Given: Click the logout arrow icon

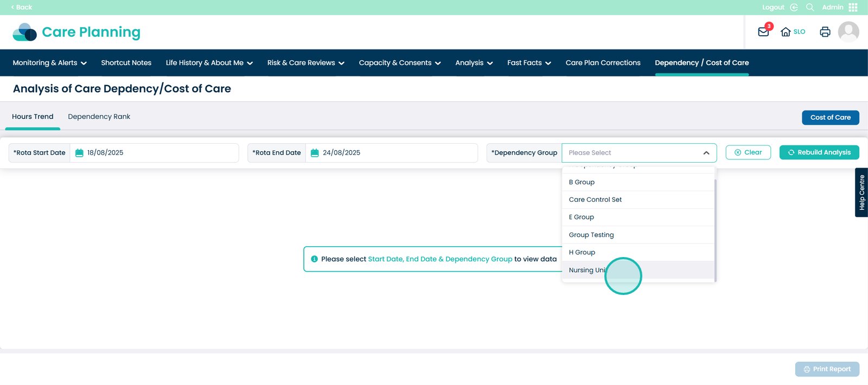Looking at the screenshot, I should click(794, 7).
